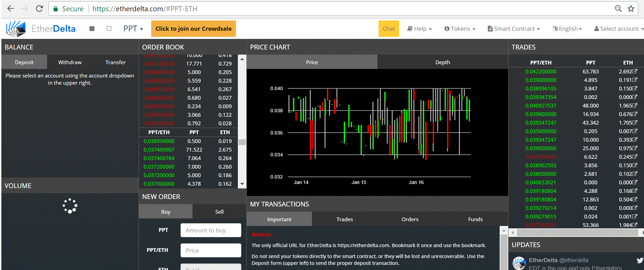
Task: Click the join Crowdsale button
Action: (194, 29)
